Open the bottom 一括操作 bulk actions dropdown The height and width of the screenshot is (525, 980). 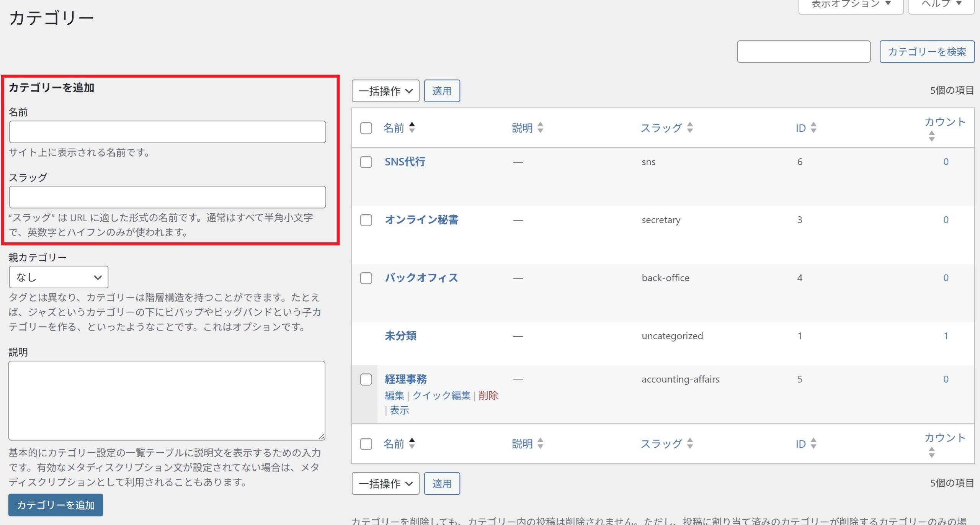click(385, 484)
